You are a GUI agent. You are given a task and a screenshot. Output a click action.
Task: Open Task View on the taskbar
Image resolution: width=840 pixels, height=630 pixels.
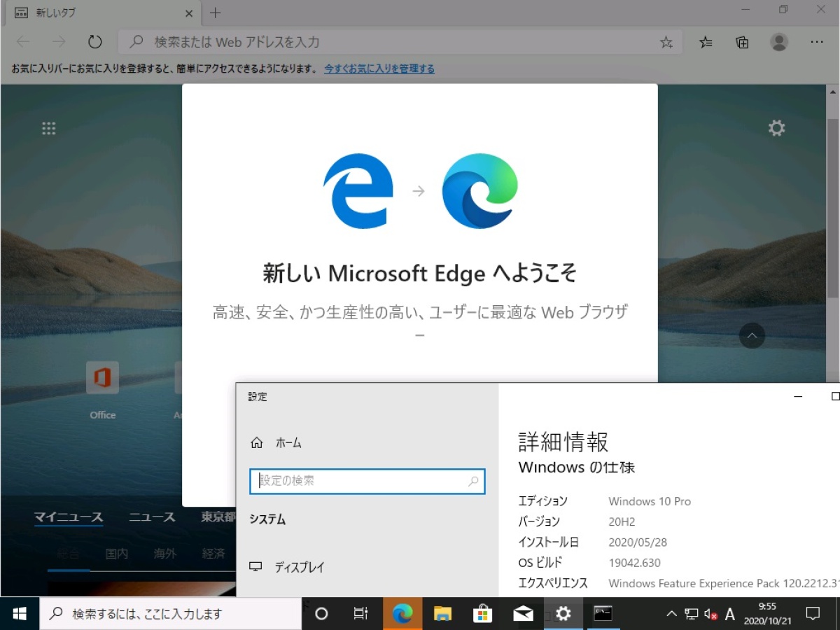[360, 613]
